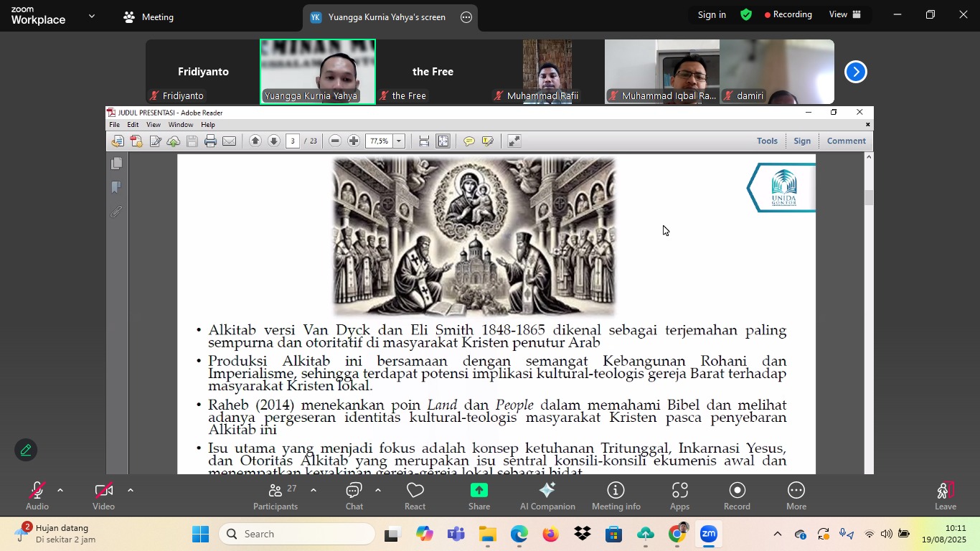Expand participants options caret
The width and height of the screenshot is (980, 551).
tap(313, 491)
